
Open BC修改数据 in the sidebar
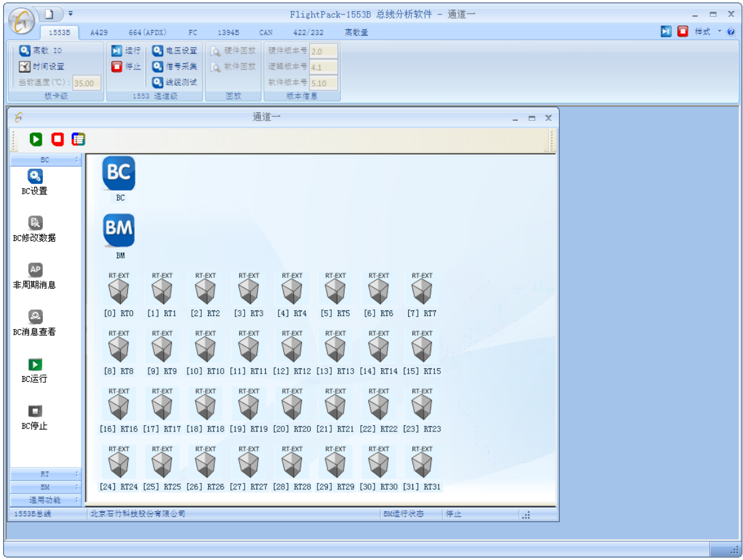tap(35, 223)
